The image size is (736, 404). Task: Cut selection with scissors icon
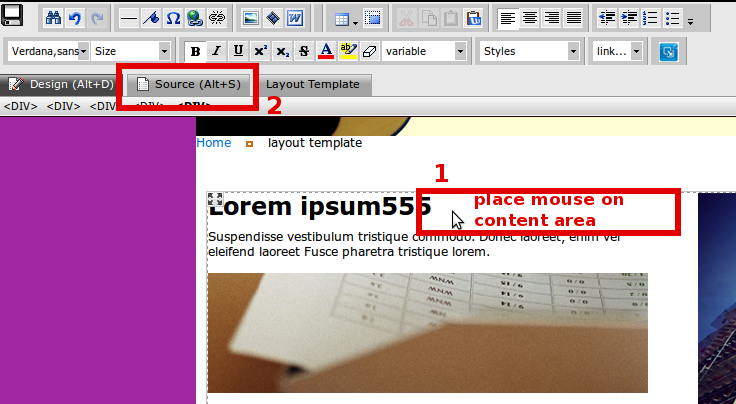point(406,18)
